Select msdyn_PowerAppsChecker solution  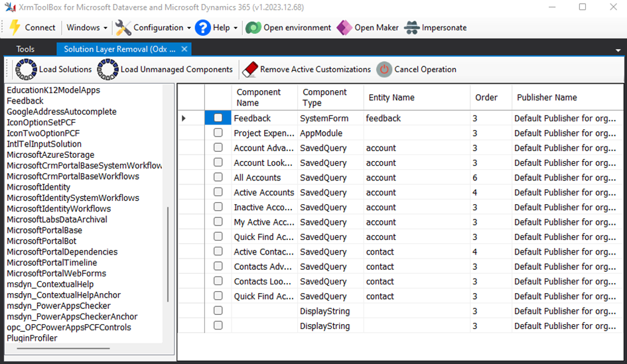[x=58, y=306]
